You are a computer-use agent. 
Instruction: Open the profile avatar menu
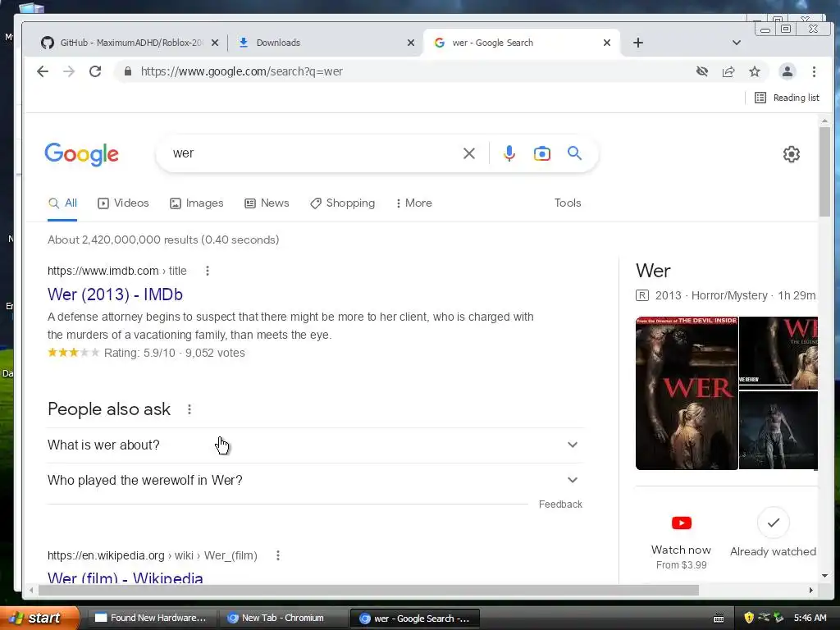tap(787, 71)
